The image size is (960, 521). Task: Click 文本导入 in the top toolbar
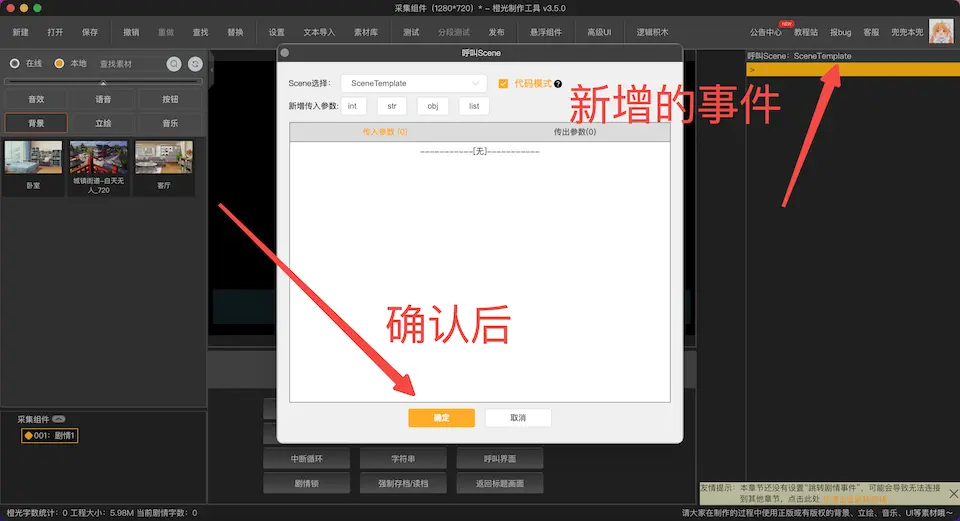point(319,32)
